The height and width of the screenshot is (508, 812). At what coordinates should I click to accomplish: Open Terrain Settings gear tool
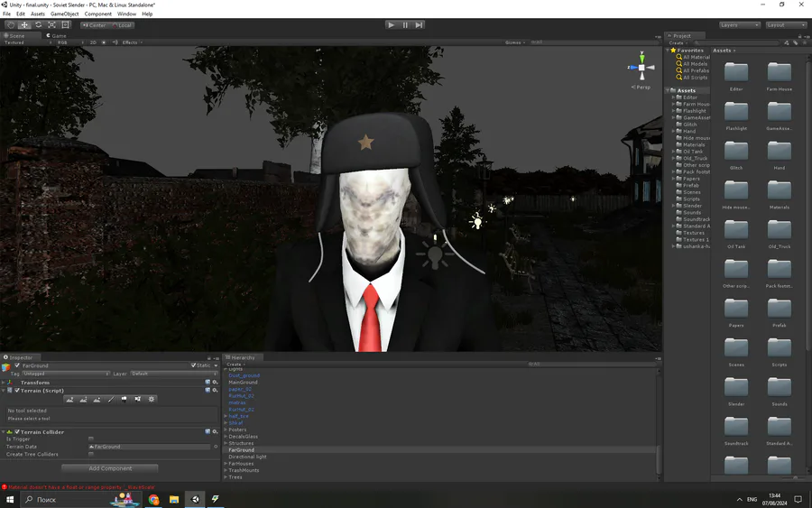tap(152, 399)
